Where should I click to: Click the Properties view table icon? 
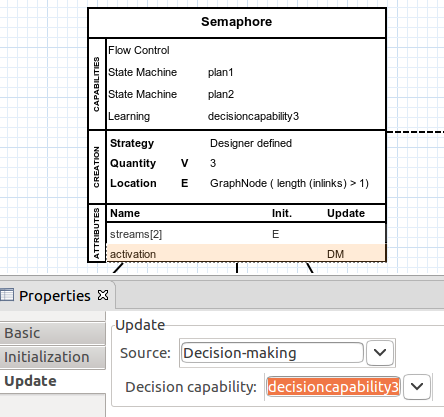click(x=6, y=295)
